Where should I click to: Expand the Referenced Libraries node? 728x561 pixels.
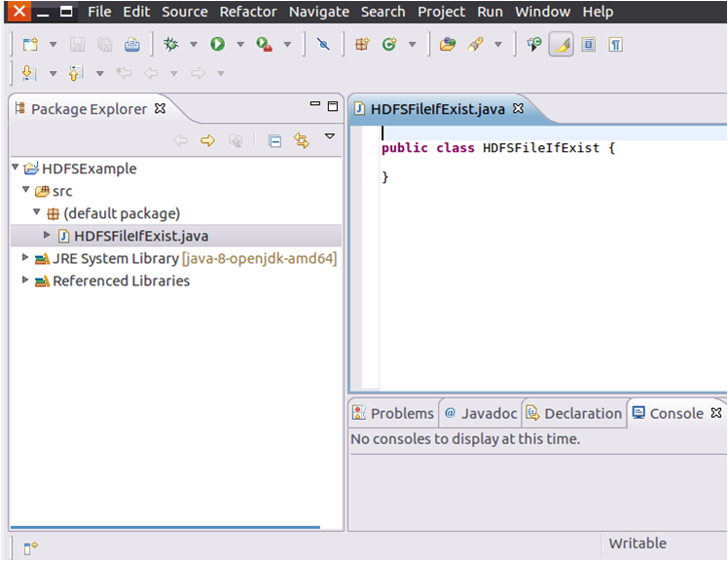coord(27,280)
